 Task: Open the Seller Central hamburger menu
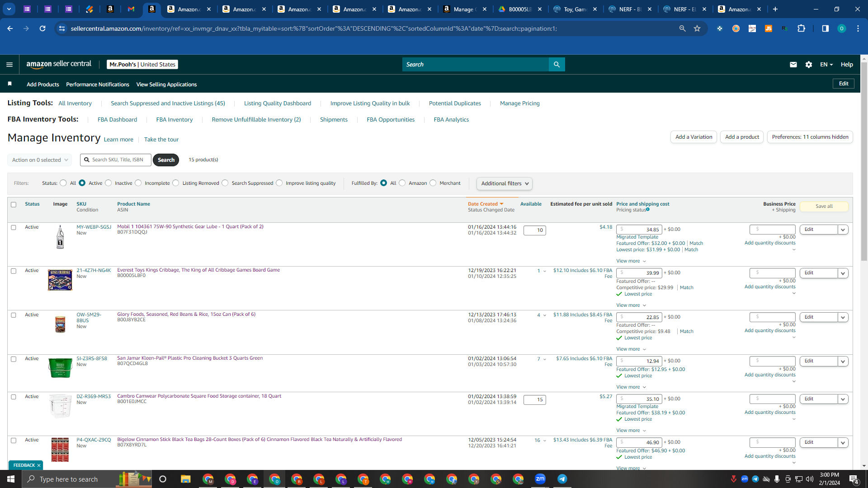[x=9, y=65]
